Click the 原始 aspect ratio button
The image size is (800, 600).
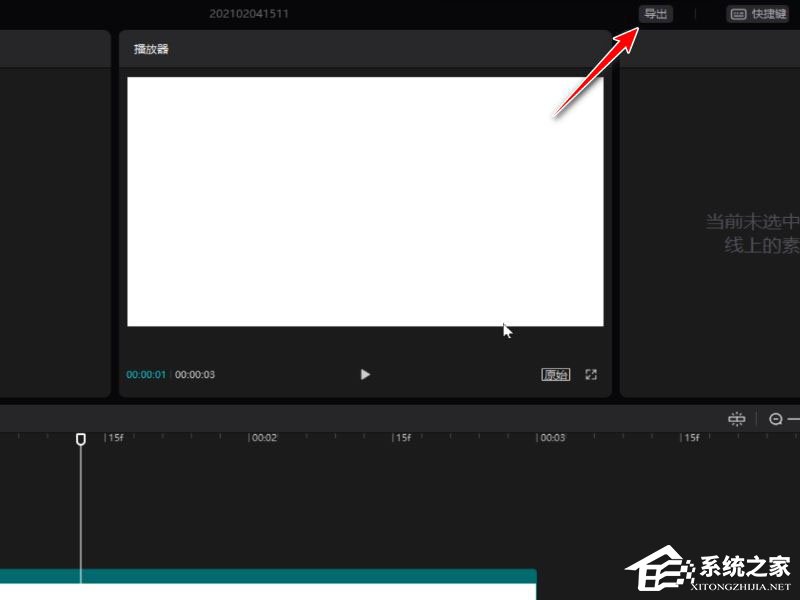pyautogui.click(x=556, y=374)
